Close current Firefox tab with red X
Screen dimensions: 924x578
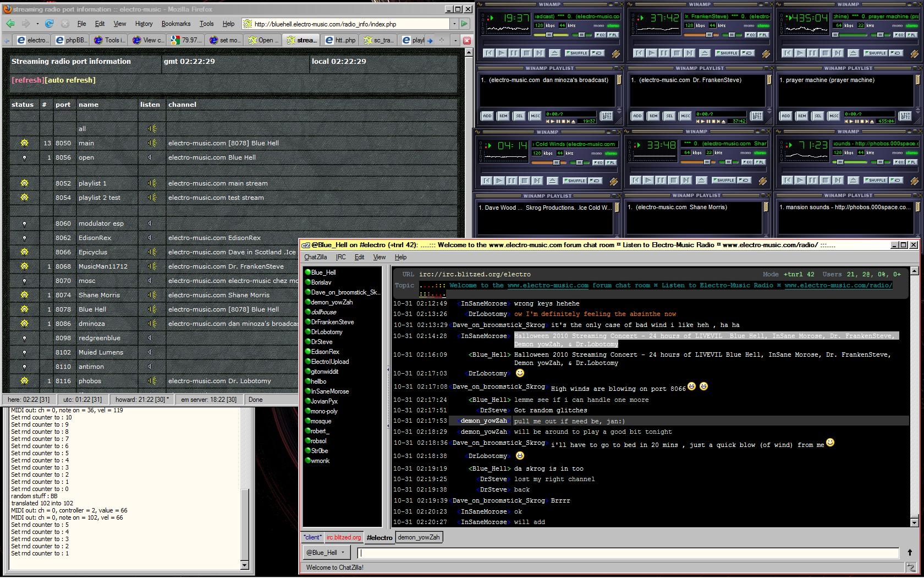point(467,40)
